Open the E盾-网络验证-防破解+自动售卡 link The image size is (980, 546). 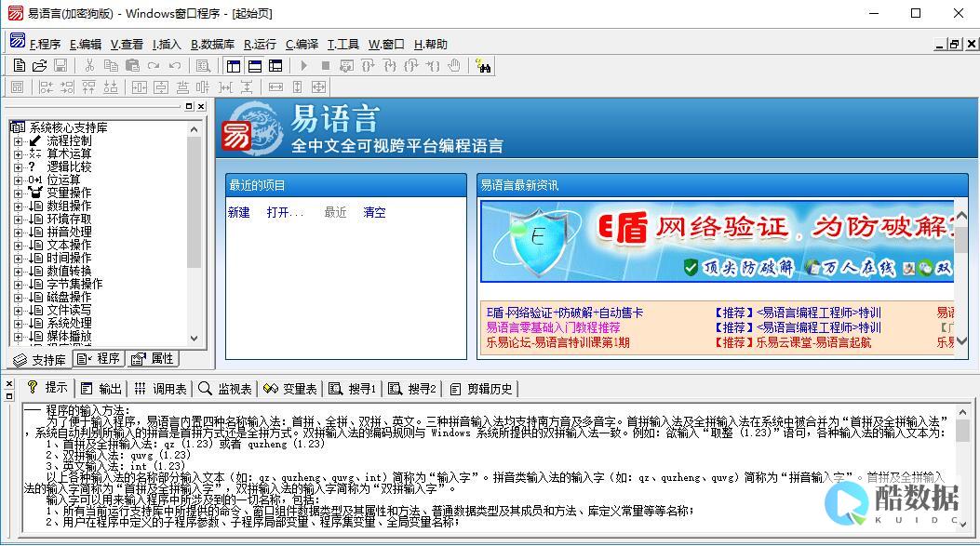point(564,313)
